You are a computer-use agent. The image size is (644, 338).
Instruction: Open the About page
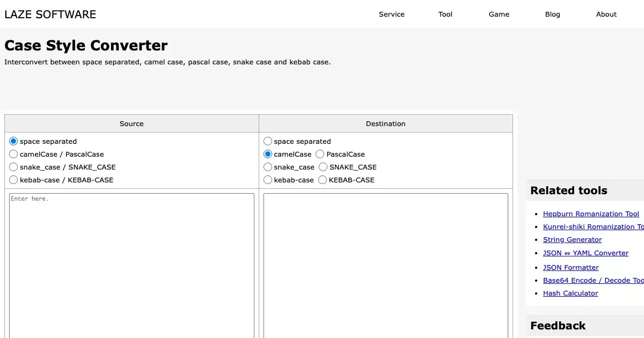pos(606,14)
